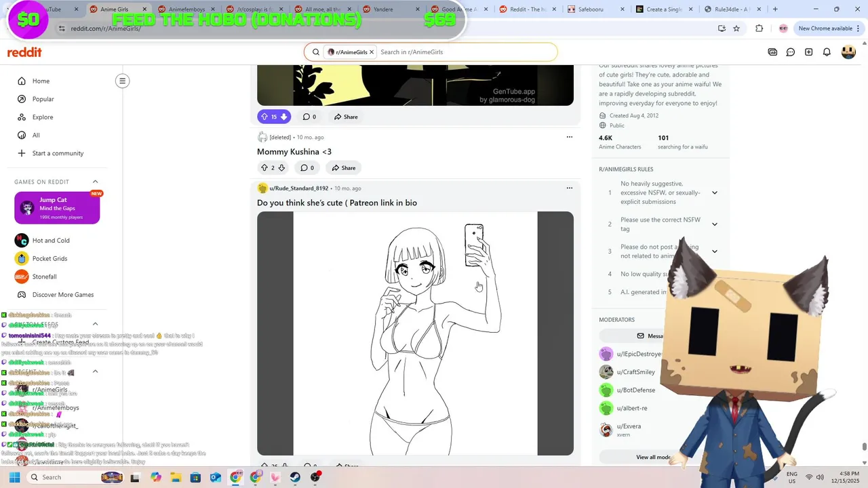Collapse the left navigation sidebar
The width and height of the screenshot is (868, 488).
click(x=123, y=81)
